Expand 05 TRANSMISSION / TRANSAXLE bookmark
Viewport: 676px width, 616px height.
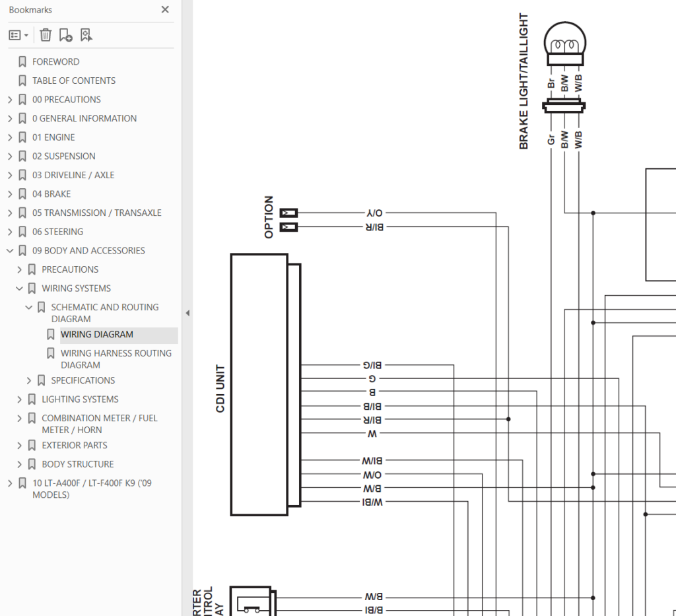coord(10,213)
